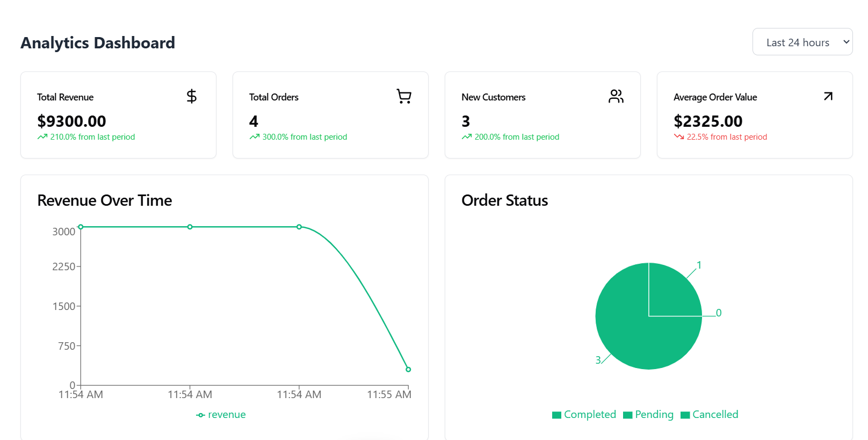
Task: Click the New Customers card title
Action: pyautogui.click(x=494, y=97)
